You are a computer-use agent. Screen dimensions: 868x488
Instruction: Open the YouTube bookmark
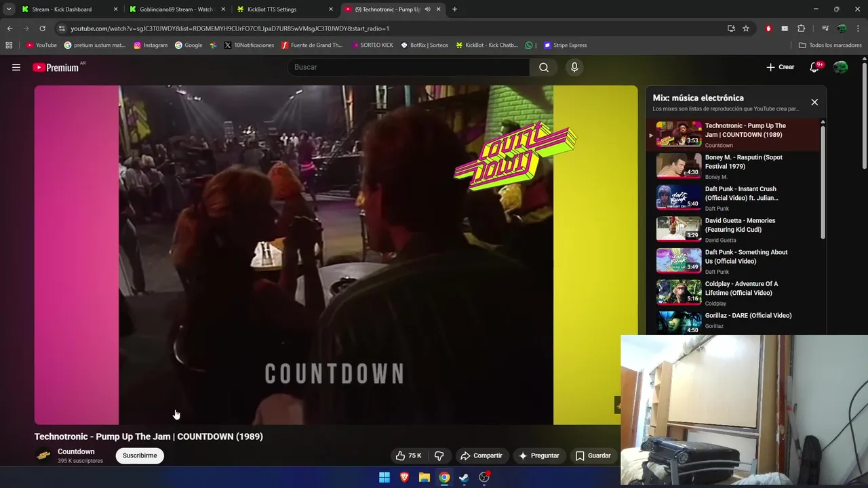click(x=41, y=45)
